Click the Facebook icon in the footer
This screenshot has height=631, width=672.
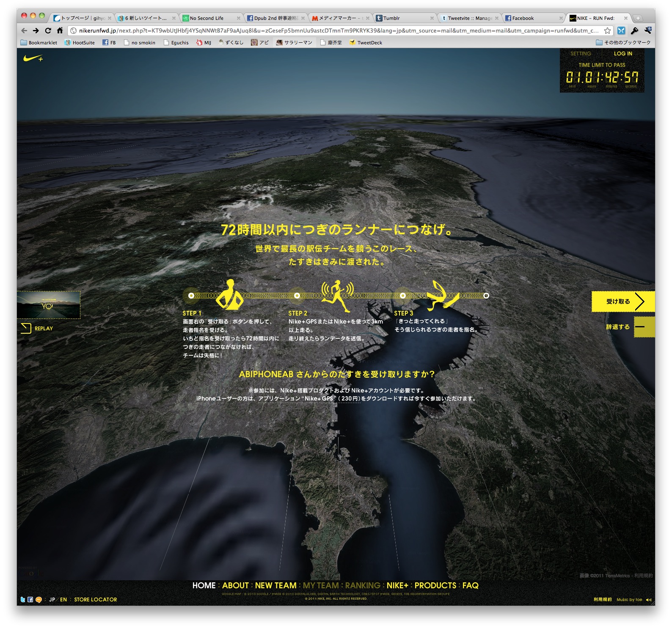[x=30, y=599]
